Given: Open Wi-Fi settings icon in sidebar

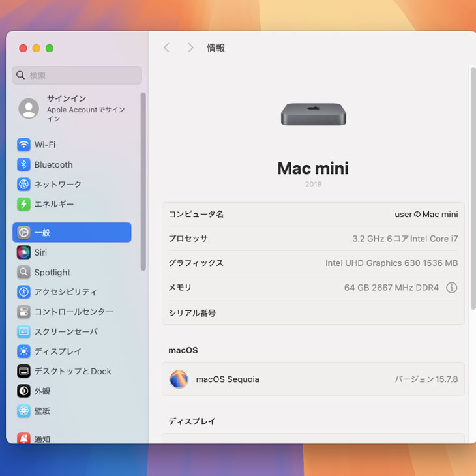Looking at the screenshot, I should 23,145.
